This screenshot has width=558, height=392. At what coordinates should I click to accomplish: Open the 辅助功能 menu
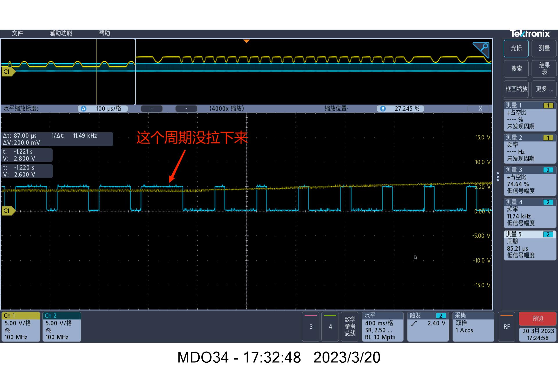coord(61,33)
